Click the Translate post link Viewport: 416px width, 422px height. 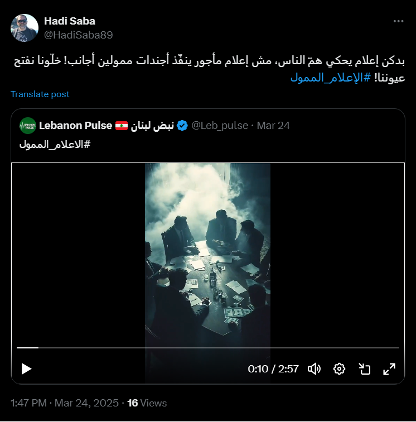pyautogui.click(x=40, y=94)
